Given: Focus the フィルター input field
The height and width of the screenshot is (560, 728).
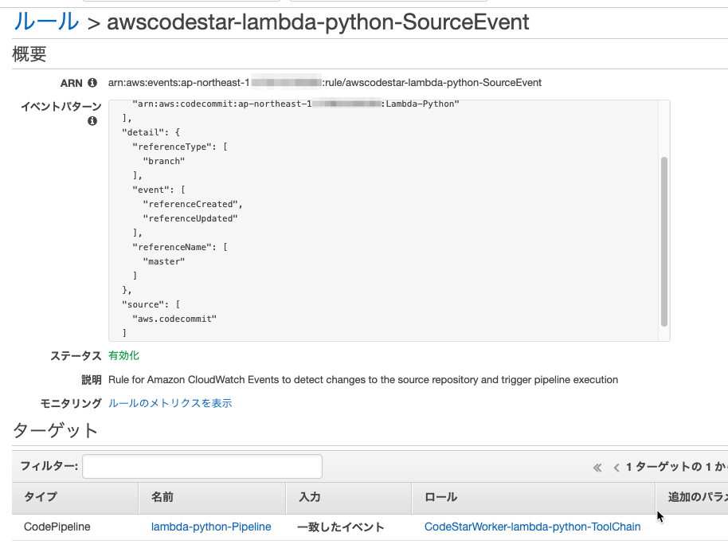Looking at the screenshot, I should tap(202, 466).
